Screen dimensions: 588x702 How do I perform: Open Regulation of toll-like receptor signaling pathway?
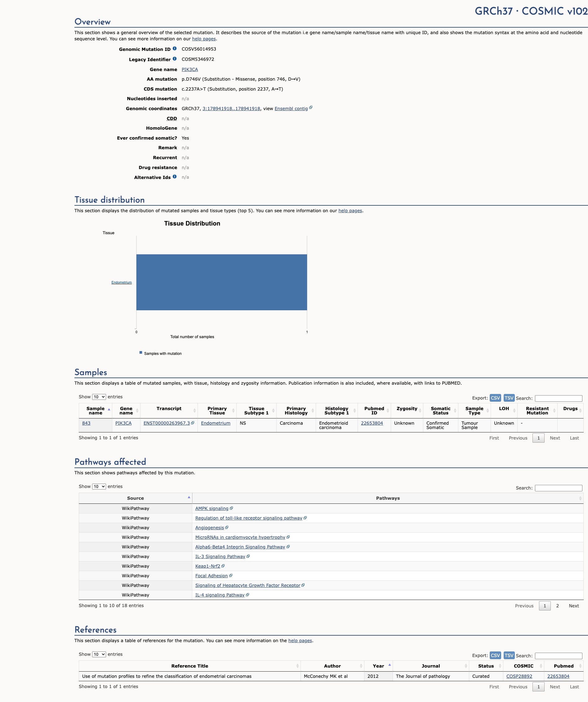(248, 518)
